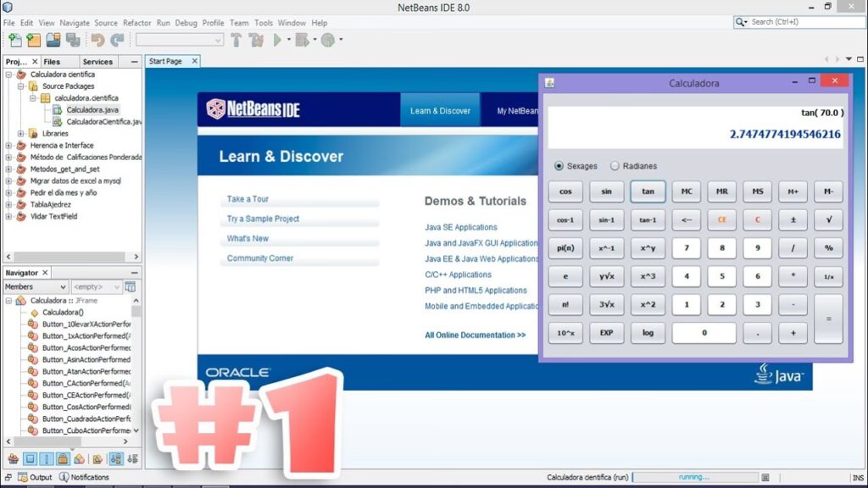868x488 pixels.
Task: Click the Clean and Build icon
Action: click(255, 40)
